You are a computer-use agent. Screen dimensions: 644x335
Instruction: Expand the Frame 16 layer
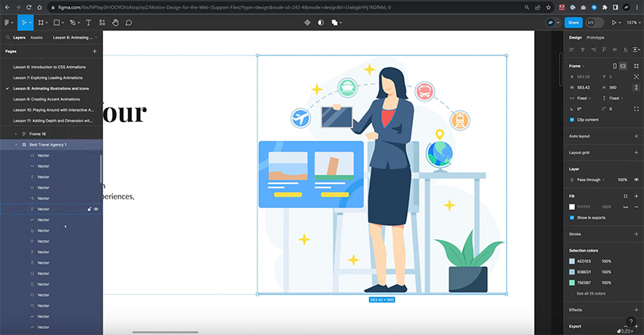click(16, 134)
